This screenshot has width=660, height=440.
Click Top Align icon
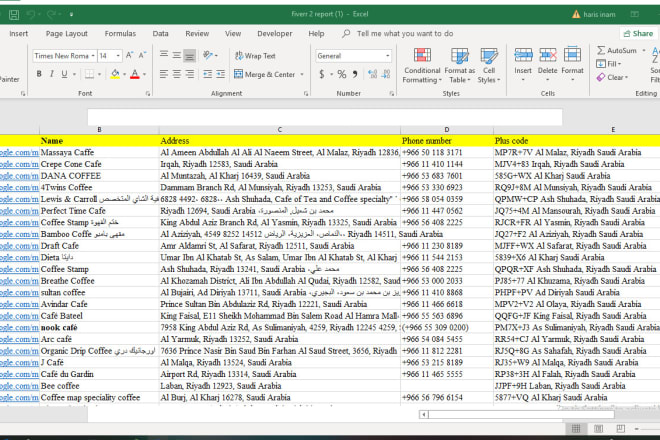(x=164, y=55)
